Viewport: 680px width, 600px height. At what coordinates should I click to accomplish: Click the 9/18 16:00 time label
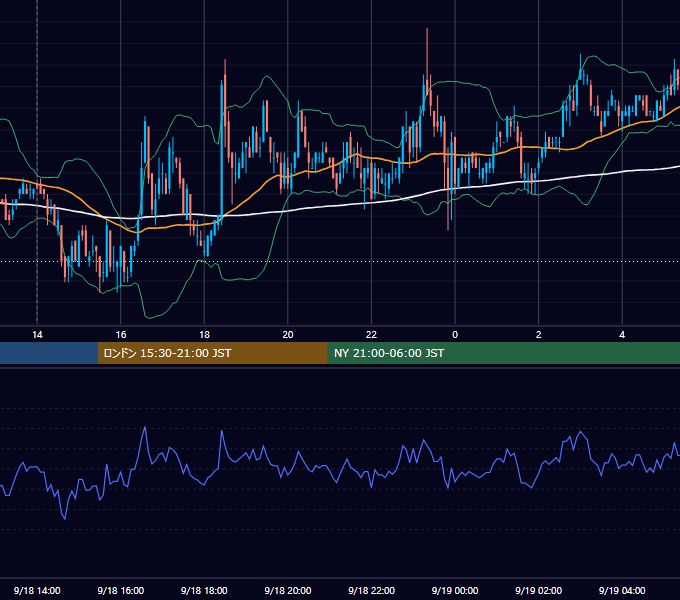point(121,590)
